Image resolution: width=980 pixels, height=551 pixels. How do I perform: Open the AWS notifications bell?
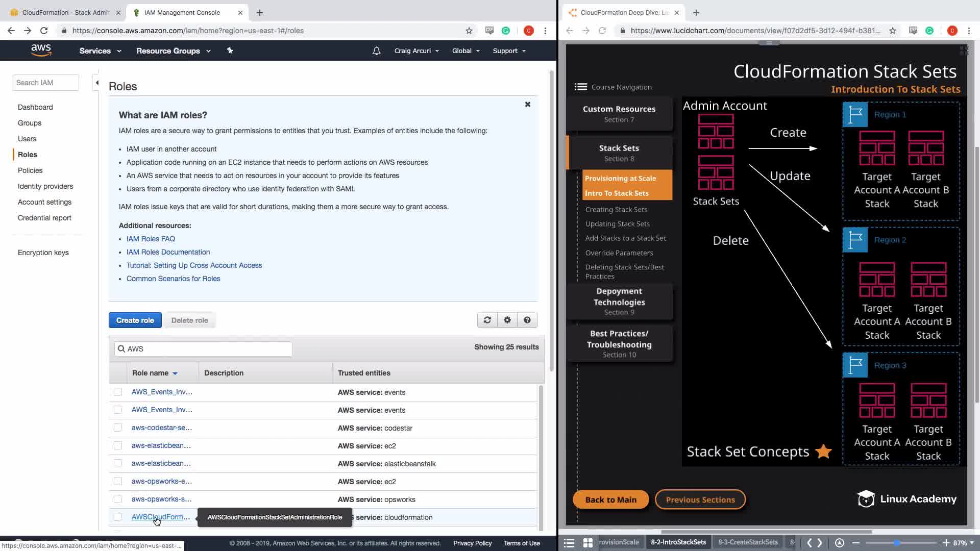click(x=376, y=51)
